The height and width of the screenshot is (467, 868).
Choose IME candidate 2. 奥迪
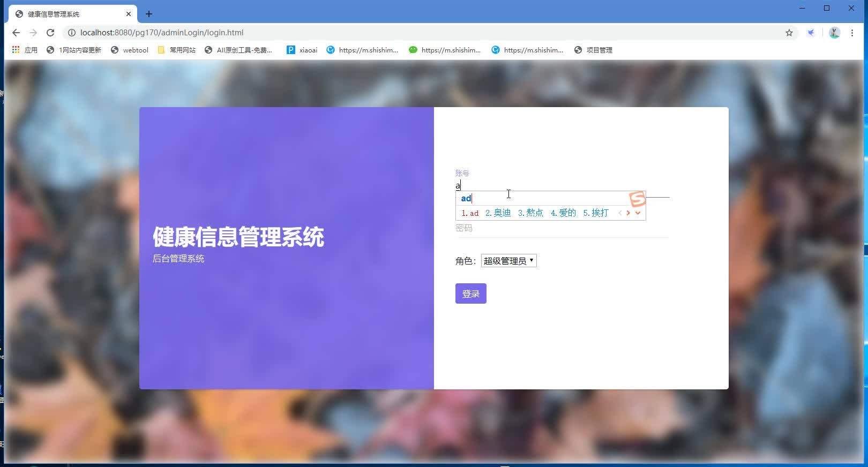498,213
